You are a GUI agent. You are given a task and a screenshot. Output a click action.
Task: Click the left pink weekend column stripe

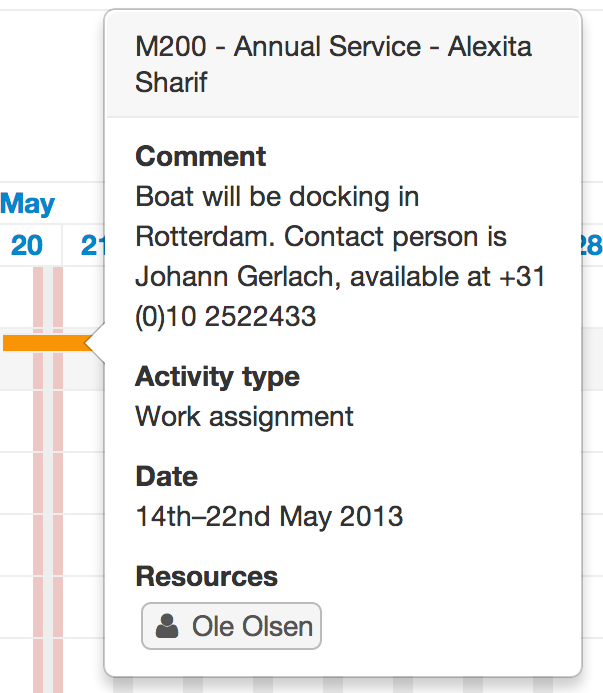click(x=38, y=480)
